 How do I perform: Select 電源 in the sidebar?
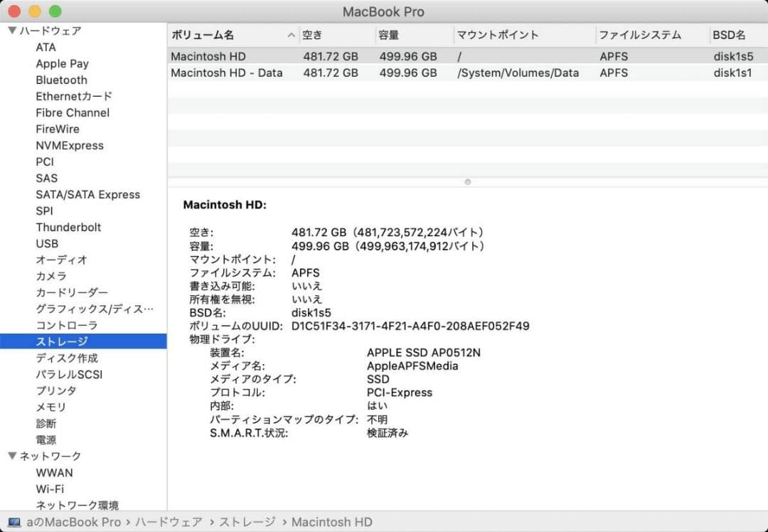[46, 440]
